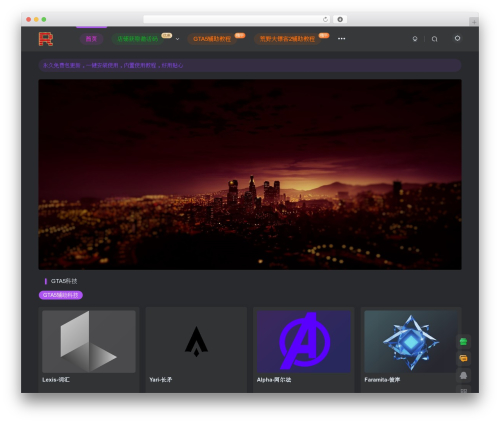Image resolution: width=500 pixels, height=423 pixels.
Task: Click the lightbulb theme icon in header
Action: point(415,39)
